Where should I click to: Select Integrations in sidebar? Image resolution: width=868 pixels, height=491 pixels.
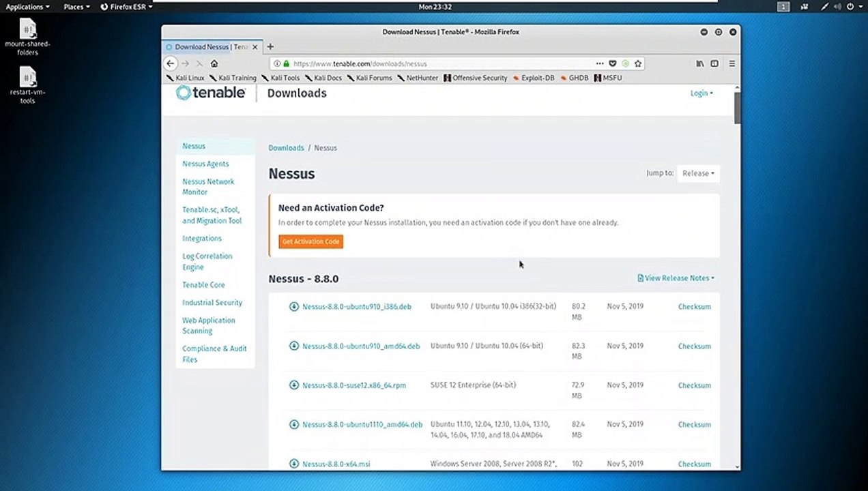(x=202, y=239)
